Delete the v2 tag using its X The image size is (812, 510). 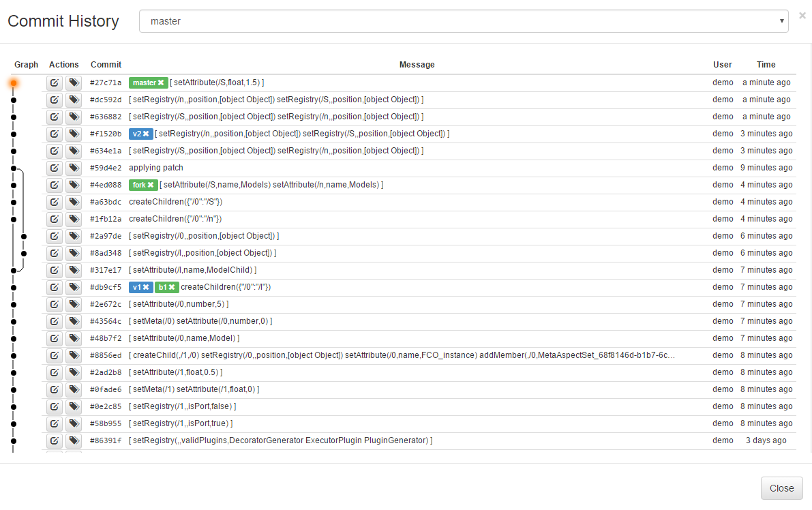[x=146, y=134]
